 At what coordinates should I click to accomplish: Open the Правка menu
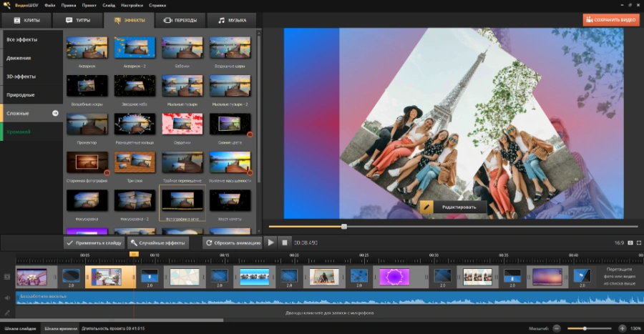pyautogui.click(x=69, y=5)
